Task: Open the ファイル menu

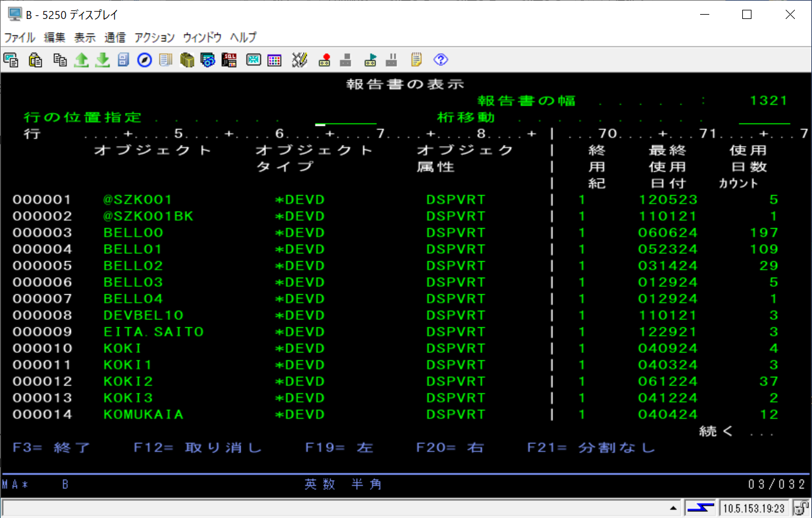Action: (20, 37)
